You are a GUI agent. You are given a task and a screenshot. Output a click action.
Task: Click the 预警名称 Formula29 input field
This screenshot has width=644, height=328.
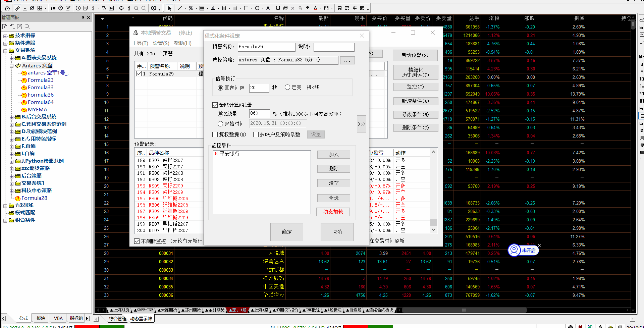(x=267, y=47)
